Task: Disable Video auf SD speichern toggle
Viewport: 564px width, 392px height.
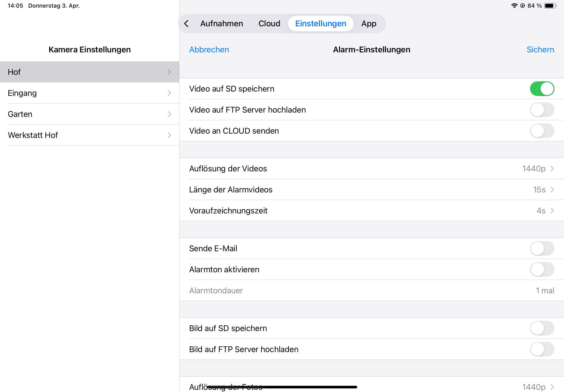Action: point(542,89)
